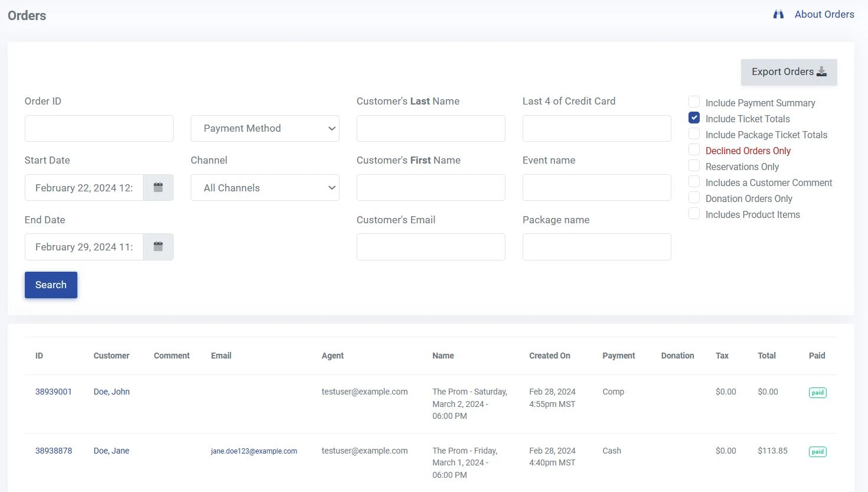Enable Include Payment Summary checkbox
This screenshot has width=868, height=492.
click(x=694, y=102)
